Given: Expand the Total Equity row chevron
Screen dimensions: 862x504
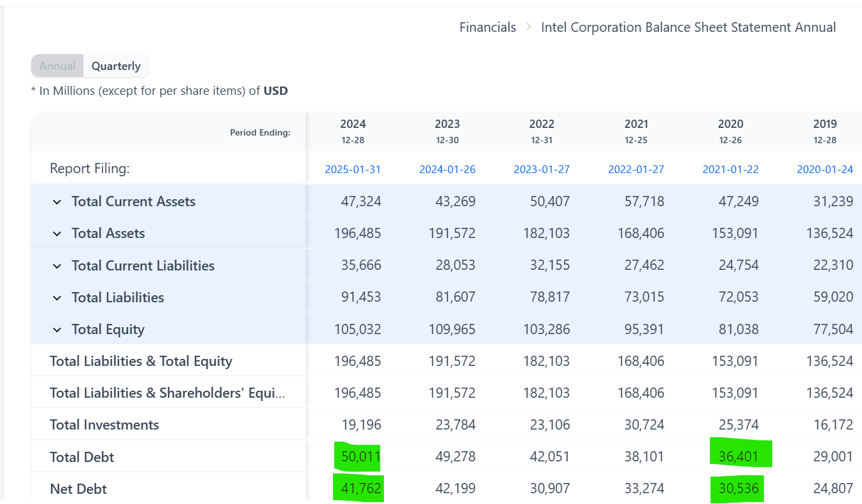Looking at the screenshot, I should (57, 330).
